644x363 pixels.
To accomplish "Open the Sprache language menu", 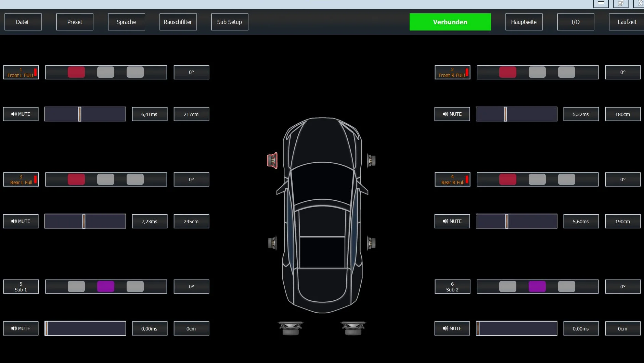I will (126, 22).
